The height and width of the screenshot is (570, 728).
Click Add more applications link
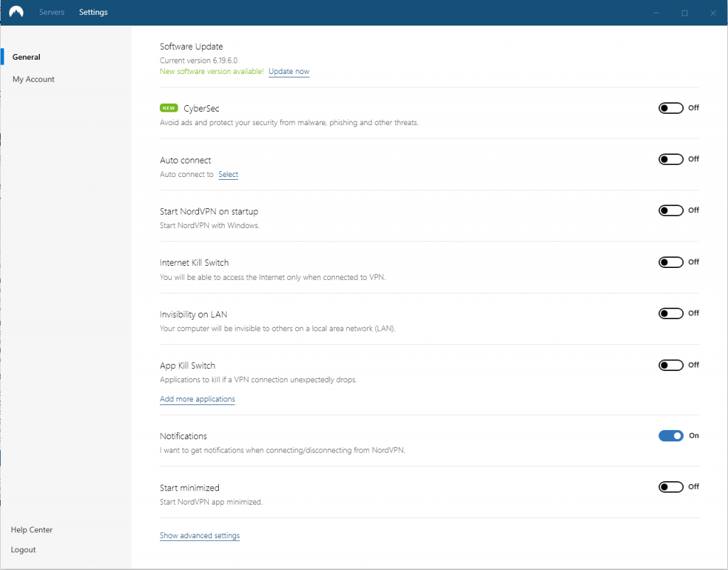coord(198,399)
